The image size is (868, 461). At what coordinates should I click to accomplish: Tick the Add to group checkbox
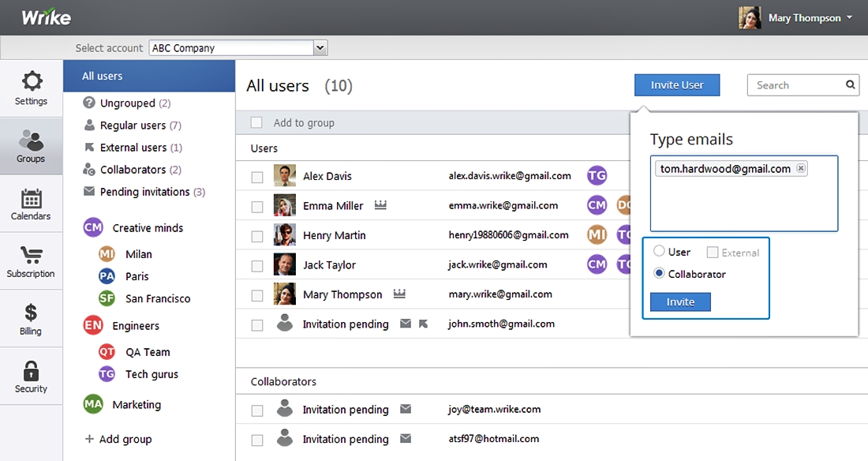coord(256,122)
